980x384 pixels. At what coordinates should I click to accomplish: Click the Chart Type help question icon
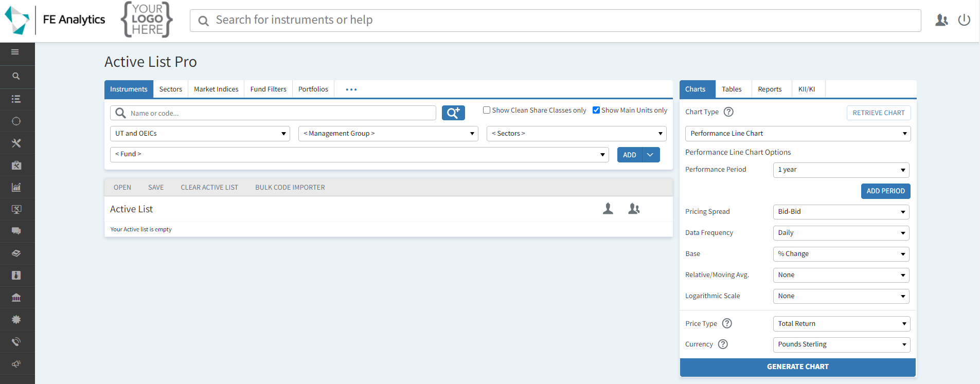728,112
